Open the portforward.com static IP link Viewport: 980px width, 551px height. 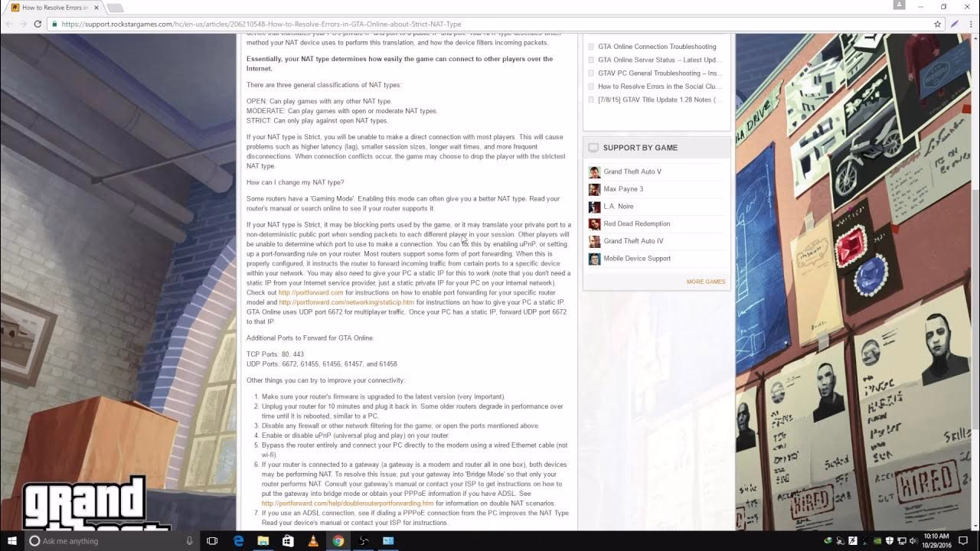click(346, 302)
